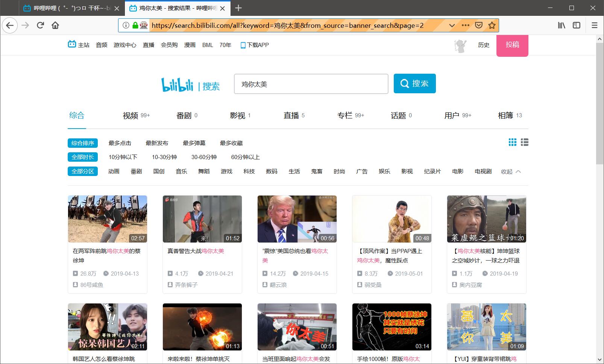The height and width of the screenshot is (364, 604).
Task: Collapse filters with 收起 chevron
Action: (511, 171)
